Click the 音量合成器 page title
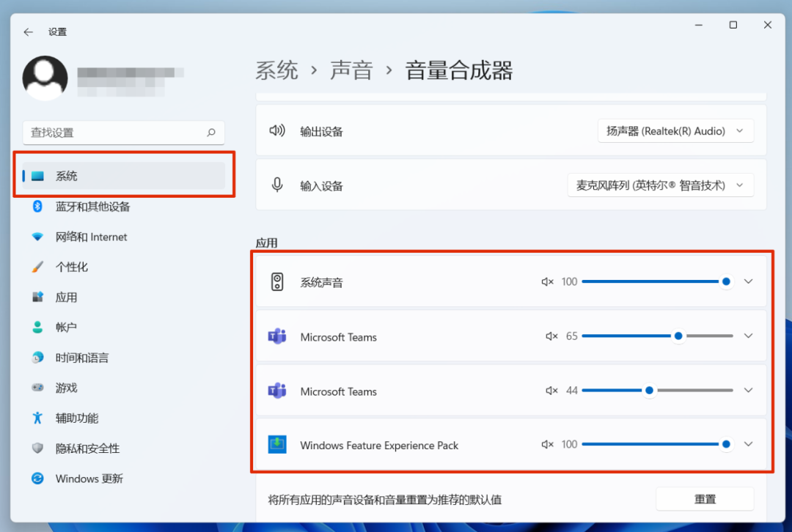This screenshot has height=532, width=792. coord(458,70)
